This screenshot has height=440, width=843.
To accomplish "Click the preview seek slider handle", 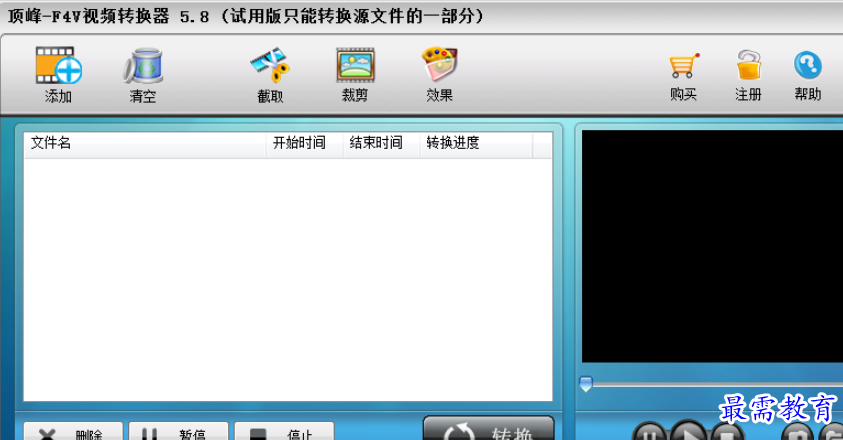I will [x=585, y=384].
